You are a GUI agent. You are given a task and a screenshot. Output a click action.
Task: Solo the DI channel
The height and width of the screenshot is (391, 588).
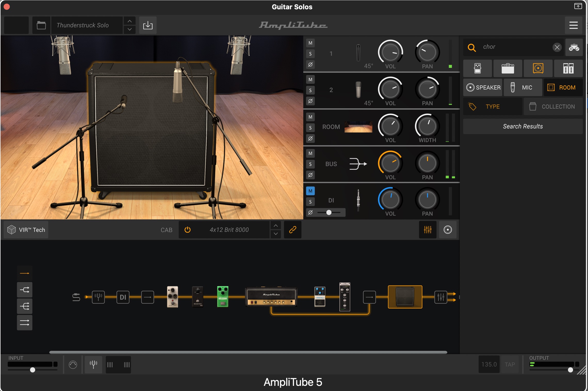coord(311,202)
